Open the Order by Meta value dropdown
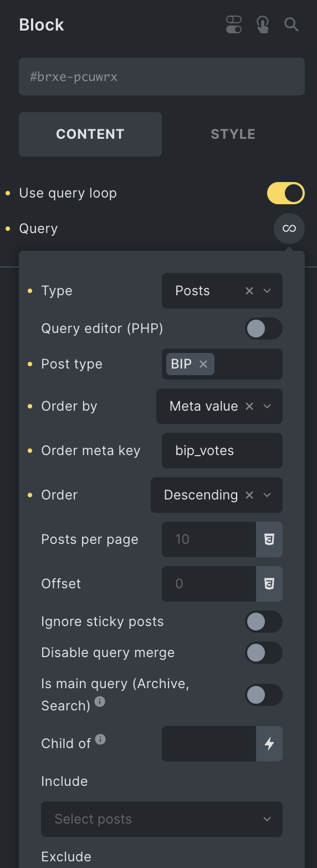The image size is (317, 868). (x=219, y=406)
